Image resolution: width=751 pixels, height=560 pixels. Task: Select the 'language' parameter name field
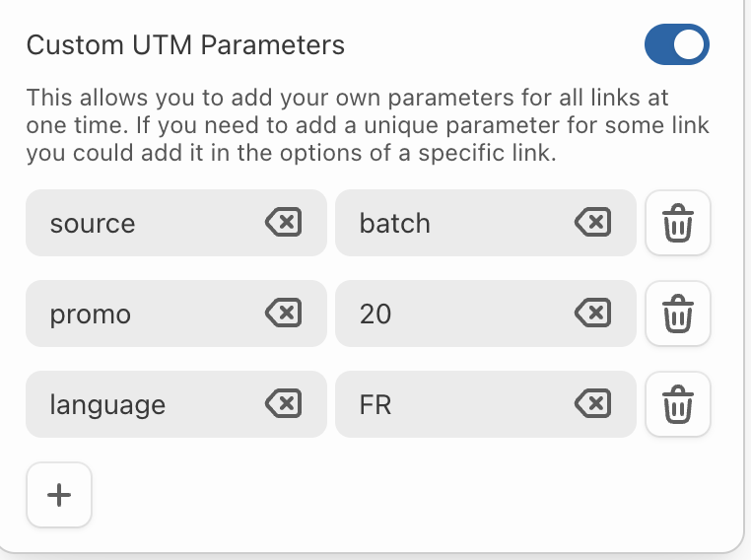tap(138, 404)
